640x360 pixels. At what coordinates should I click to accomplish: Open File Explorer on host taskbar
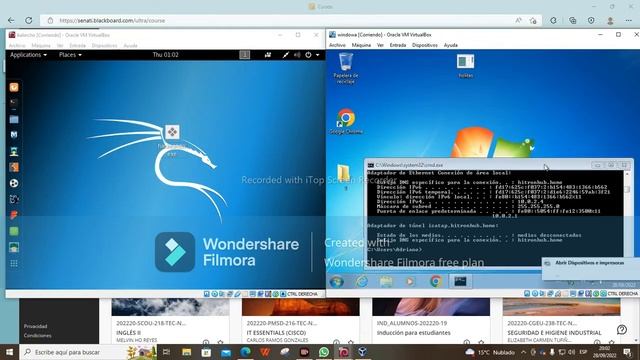187,352
